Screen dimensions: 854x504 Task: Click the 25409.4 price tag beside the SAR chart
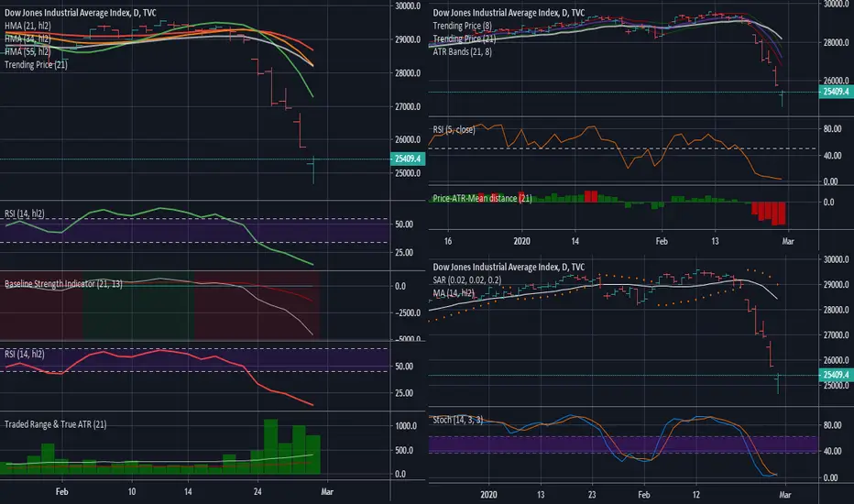tap(836, 375)
